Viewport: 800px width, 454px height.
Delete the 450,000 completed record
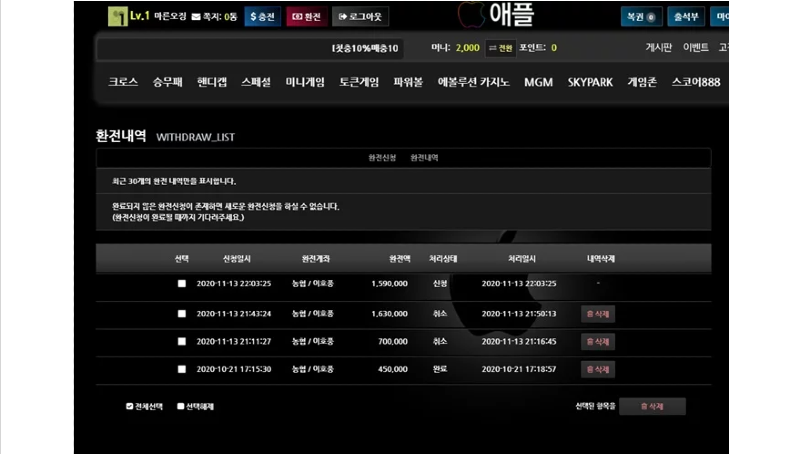[597, 370]
